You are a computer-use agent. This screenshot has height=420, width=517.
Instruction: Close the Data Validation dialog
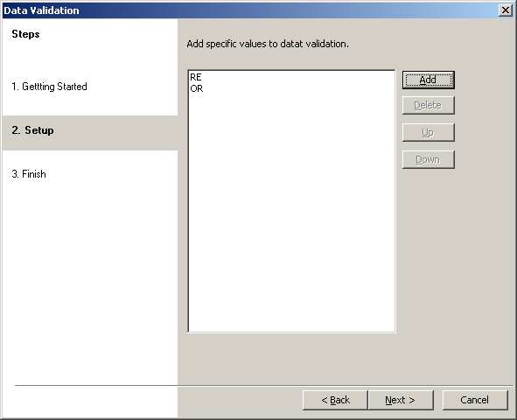(506, 10)
